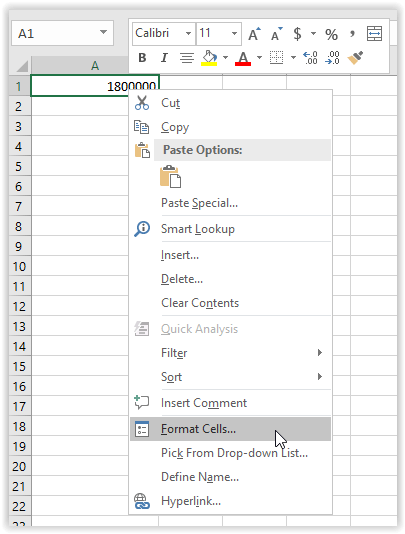Choose Copy from the context menu
Viewport: 405px width, 534px height.
(230, 127)
